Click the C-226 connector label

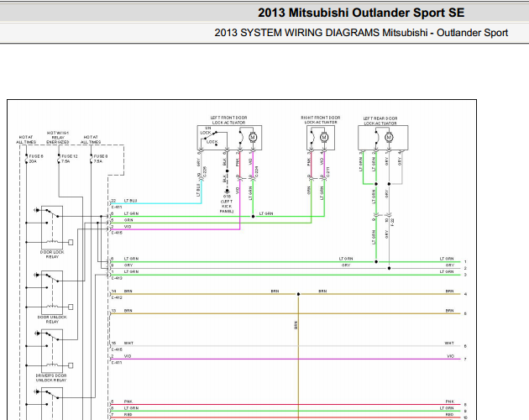coord(205,172)
